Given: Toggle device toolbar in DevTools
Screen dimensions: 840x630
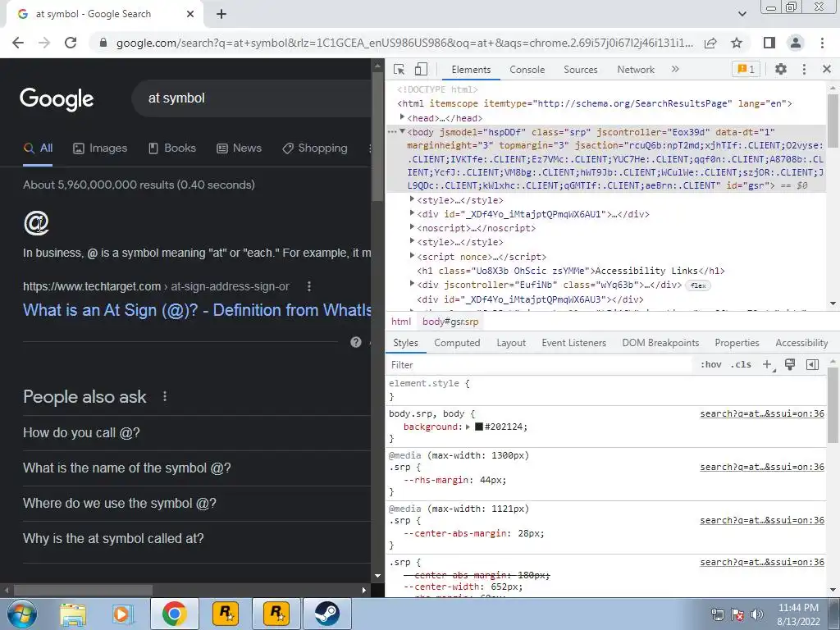Looking at the screenshot, I should [421, 69].
